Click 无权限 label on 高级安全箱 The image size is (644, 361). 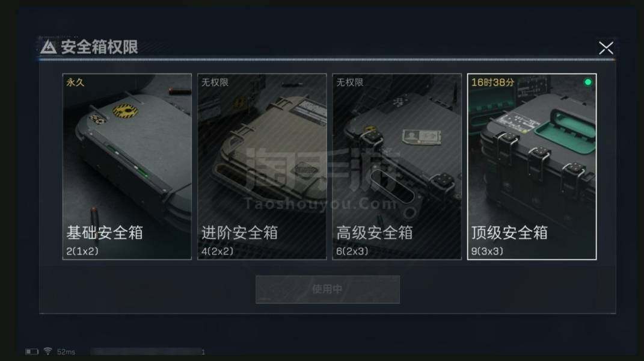350,82
